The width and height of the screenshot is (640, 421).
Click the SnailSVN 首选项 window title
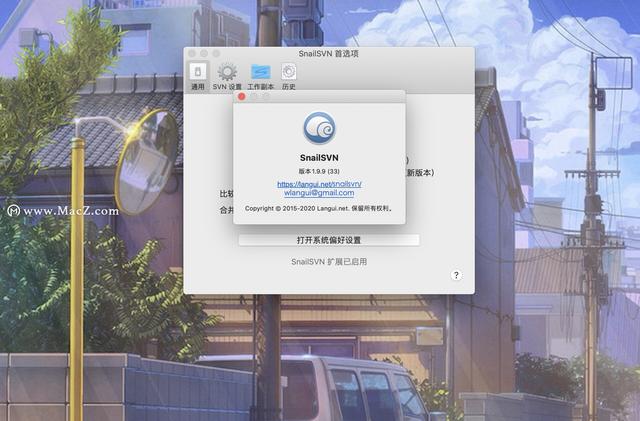point(329,53)
